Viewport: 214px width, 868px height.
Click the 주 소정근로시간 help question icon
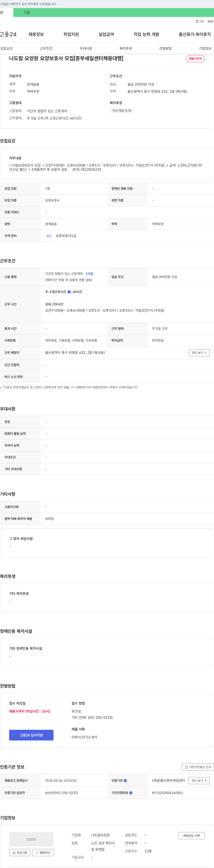pos(69,292)
